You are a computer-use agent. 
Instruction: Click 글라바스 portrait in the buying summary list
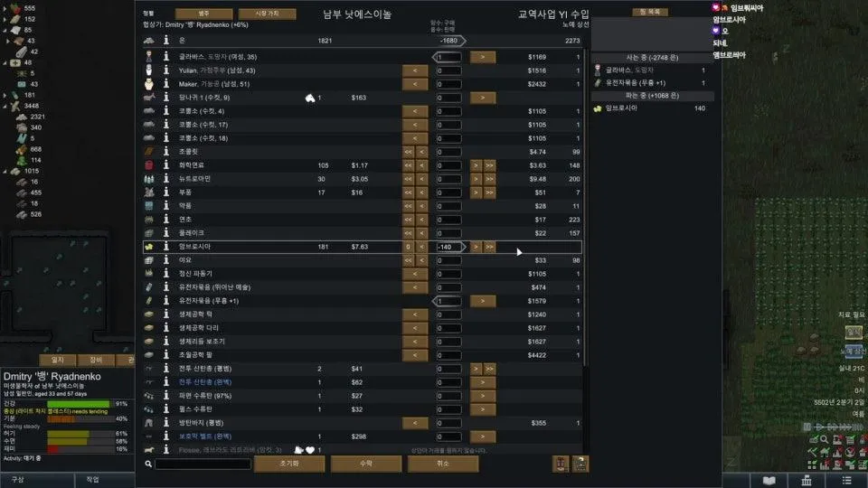point(598,70)
